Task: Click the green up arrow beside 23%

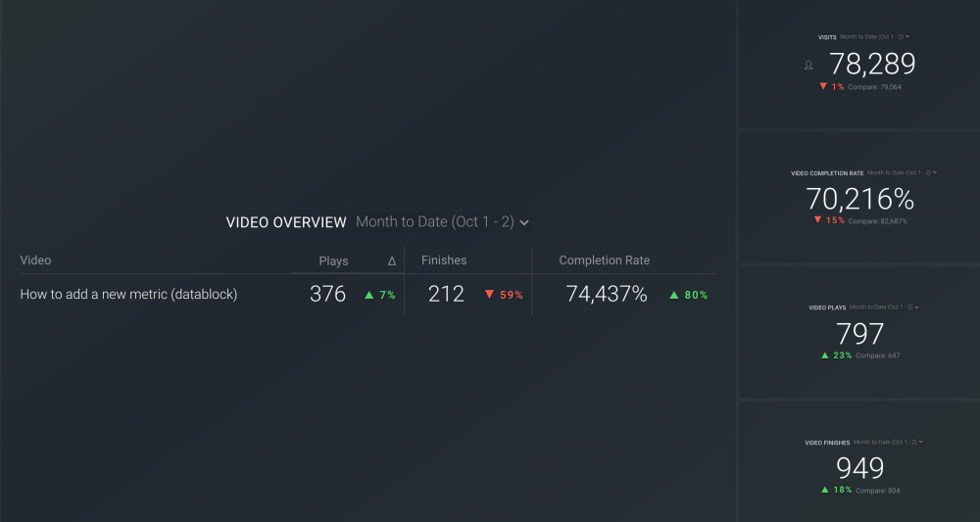Action: [x=825, y=356]
